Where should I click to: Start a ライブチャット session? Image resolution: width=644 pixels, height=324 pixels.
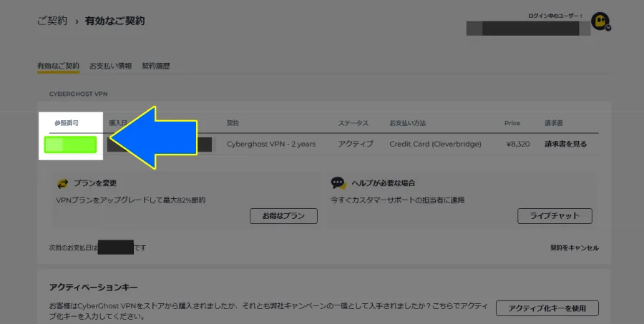coord(555,216)
